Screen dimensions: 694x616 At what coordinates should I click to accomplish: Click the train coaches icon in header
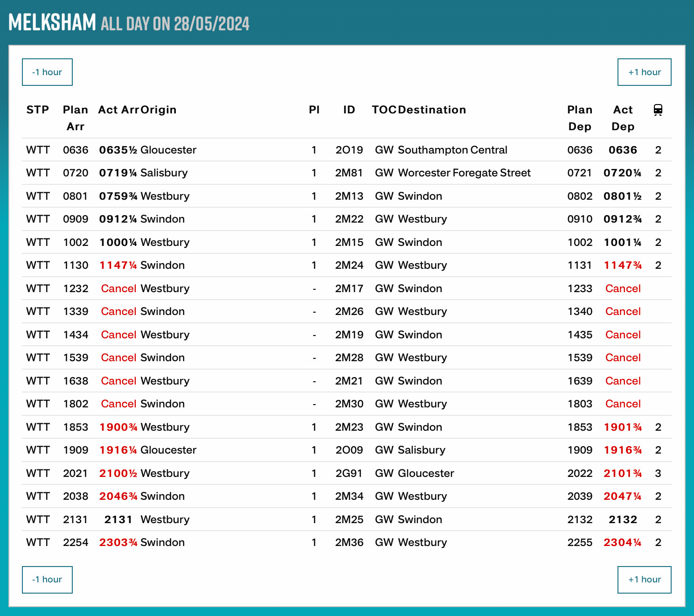pos(658,110)
